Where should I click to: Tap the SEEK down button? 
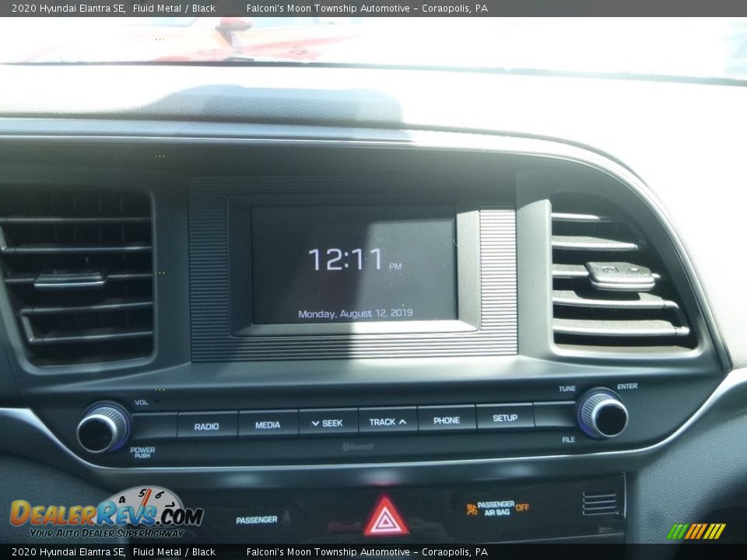coord(328,422)
